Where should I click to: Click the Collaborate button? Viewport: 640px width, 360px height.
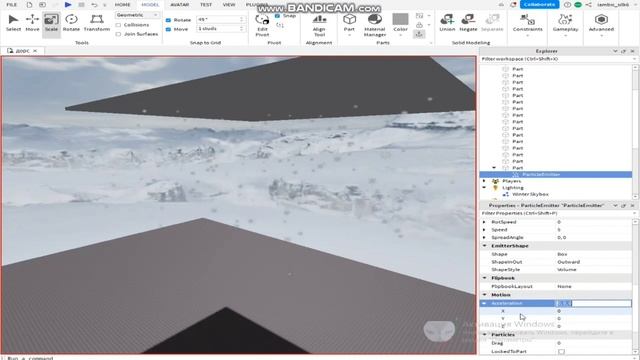[x=539, y=4]
